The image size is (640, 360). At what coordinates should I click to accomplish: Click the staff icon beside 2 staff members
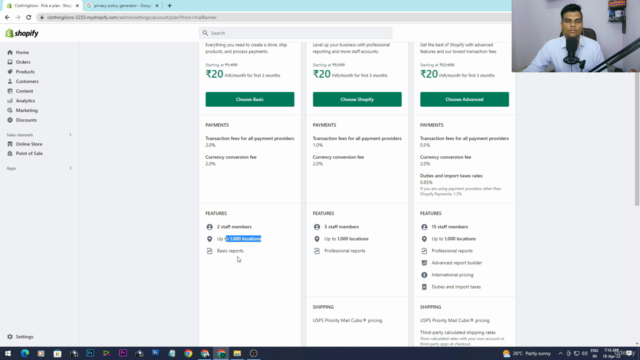209,227
